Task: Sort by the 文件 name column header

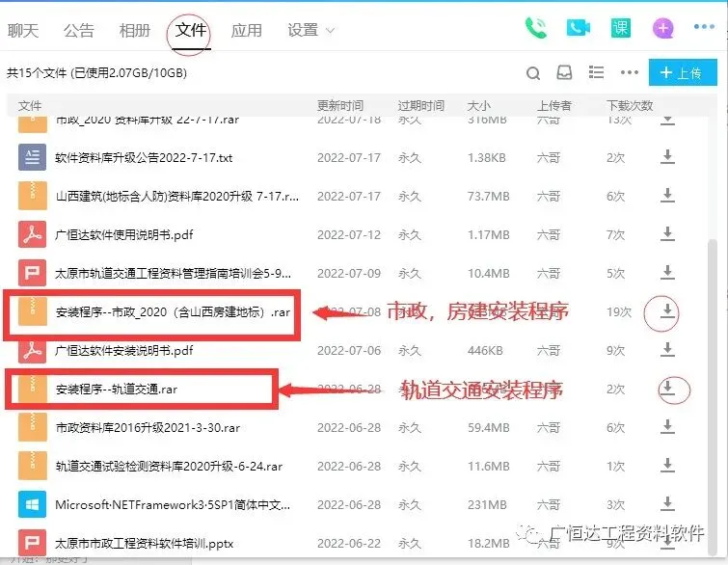Action: (30, 105)
